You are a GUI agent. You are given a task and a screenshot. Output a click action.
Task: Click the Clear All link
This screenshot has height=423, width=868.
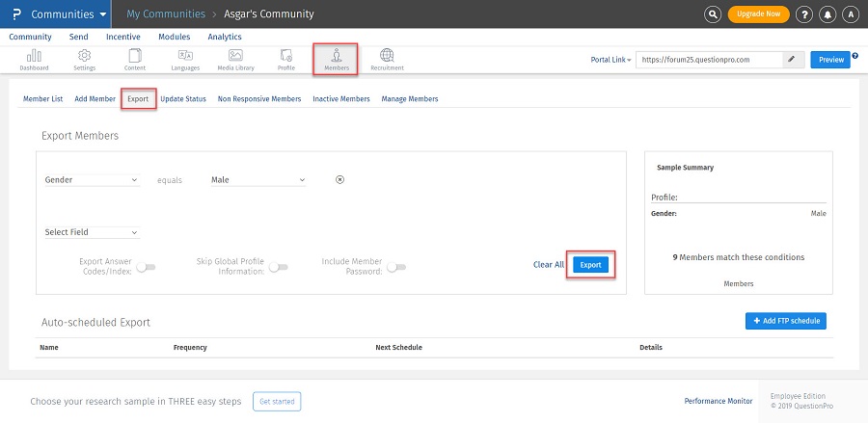click(548, 264)
